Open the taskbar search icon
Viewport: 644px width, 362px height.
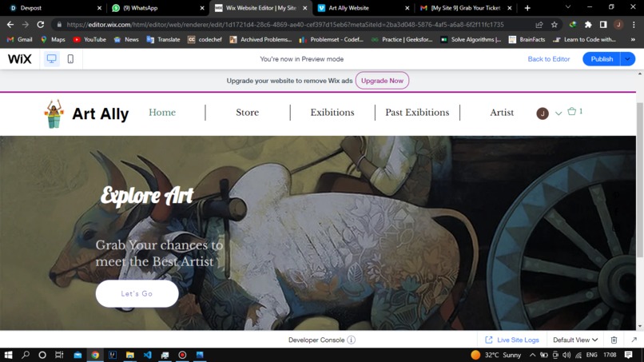(26, 355)
